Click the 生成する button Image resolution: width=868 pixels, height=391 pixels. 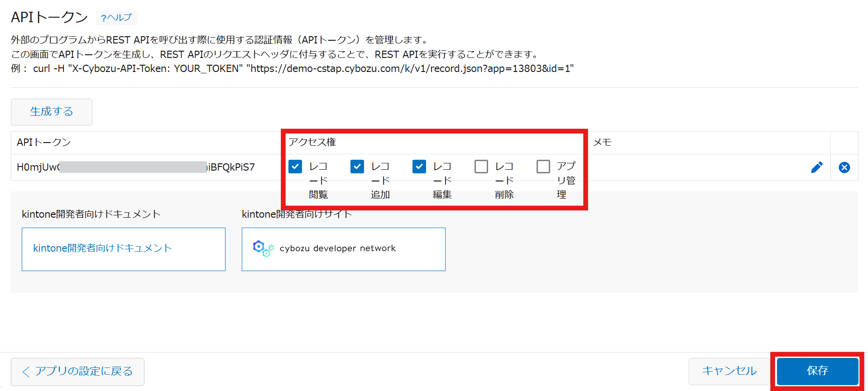tap(52, 112)
